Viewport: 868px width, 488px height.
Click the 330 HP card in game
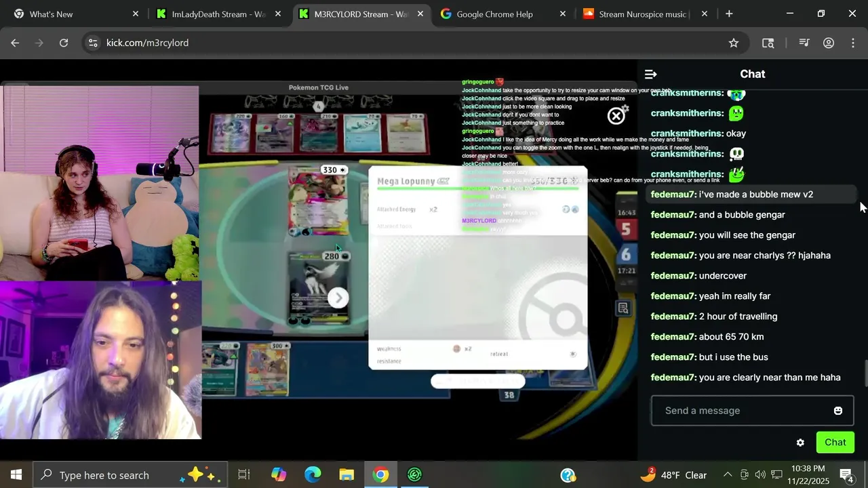(318, 202)
